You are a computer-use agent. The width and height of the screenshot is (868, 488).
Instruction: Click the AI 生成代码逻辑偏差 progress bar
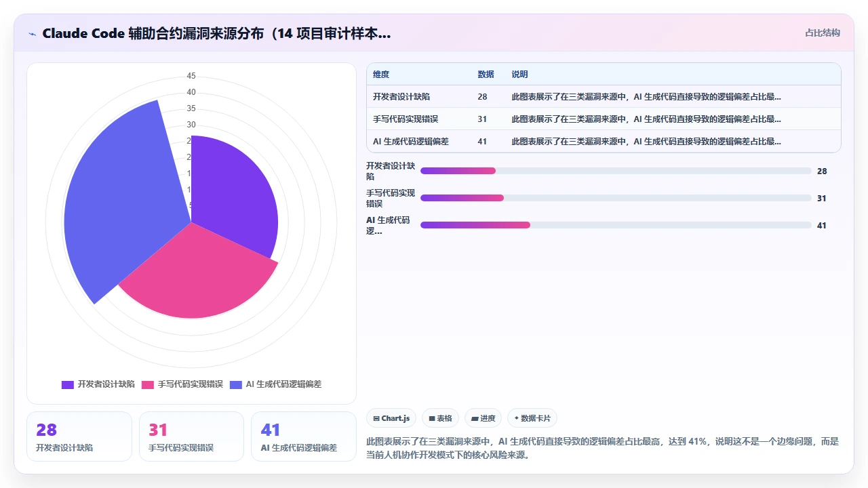tap(616, 225)
